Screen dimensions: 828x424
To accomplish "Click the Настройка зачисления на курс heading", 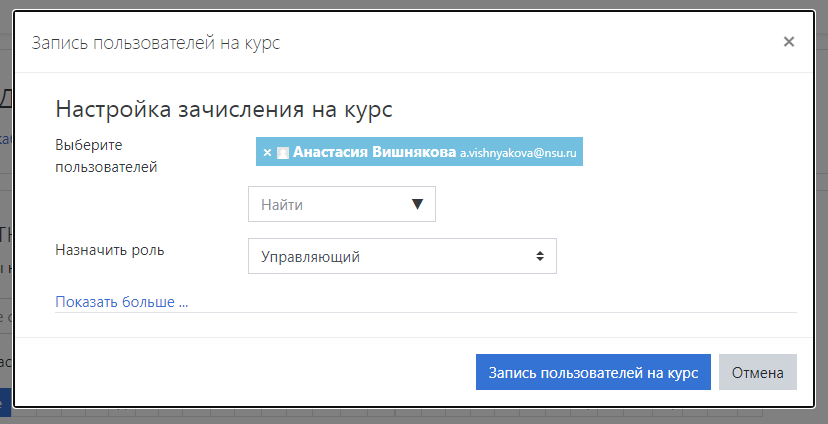I will (224, 110).
